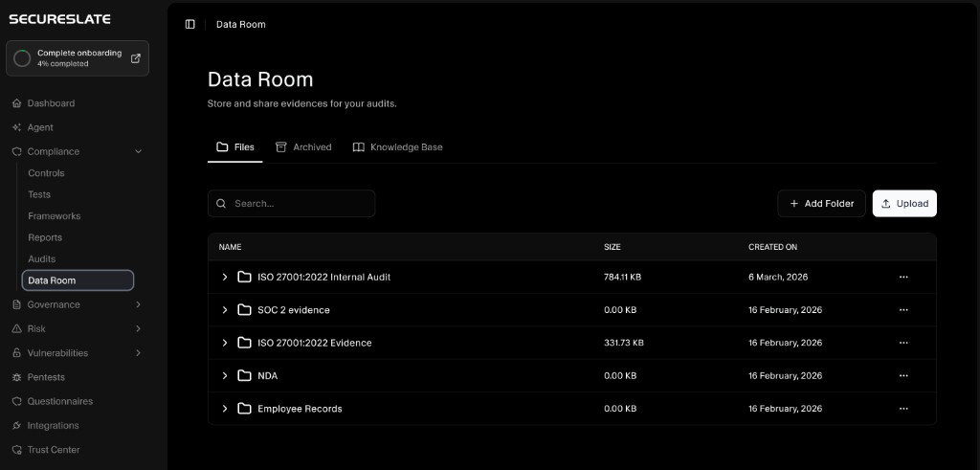Open Reports in the sidebar
Viewport: 980px width, 470px height.
click(x=45, y=237)
